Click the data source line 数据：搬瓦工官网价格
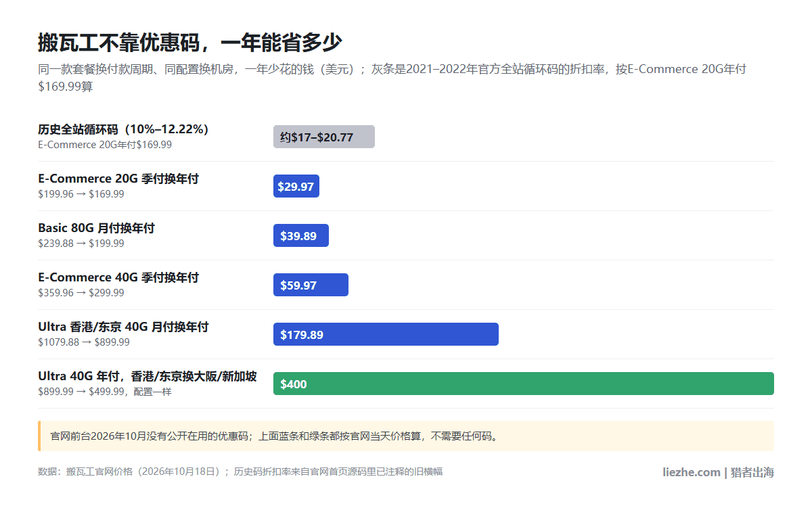The width and height of the screenshot is (812, 506). pos(240,471)
